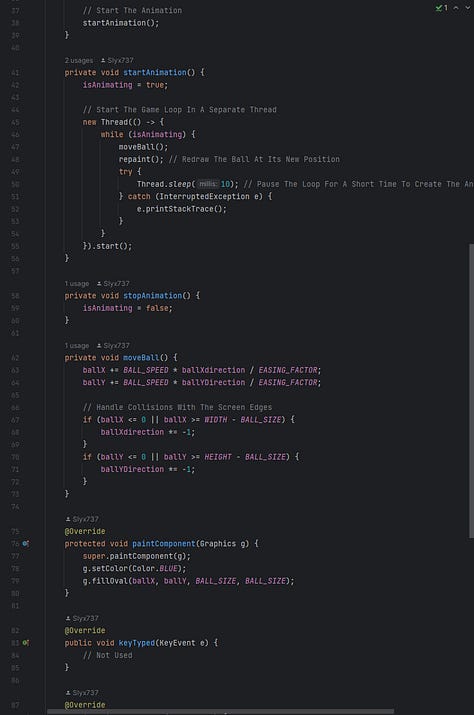Click the 'e.printStackTrace();' statement
This screenshot has height=715, width=474.
182,209
